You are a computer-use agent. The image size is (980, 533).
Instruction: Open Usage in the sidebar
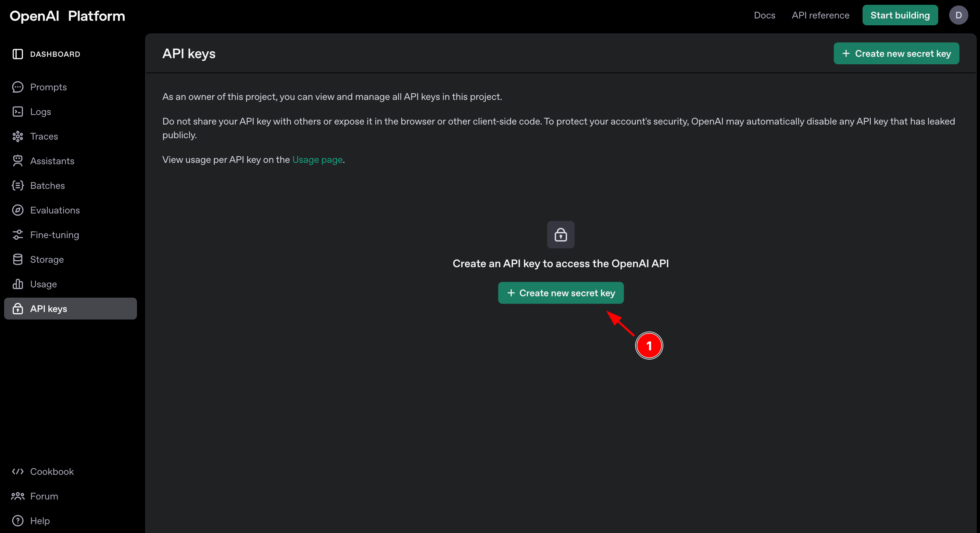click(71, 284)
